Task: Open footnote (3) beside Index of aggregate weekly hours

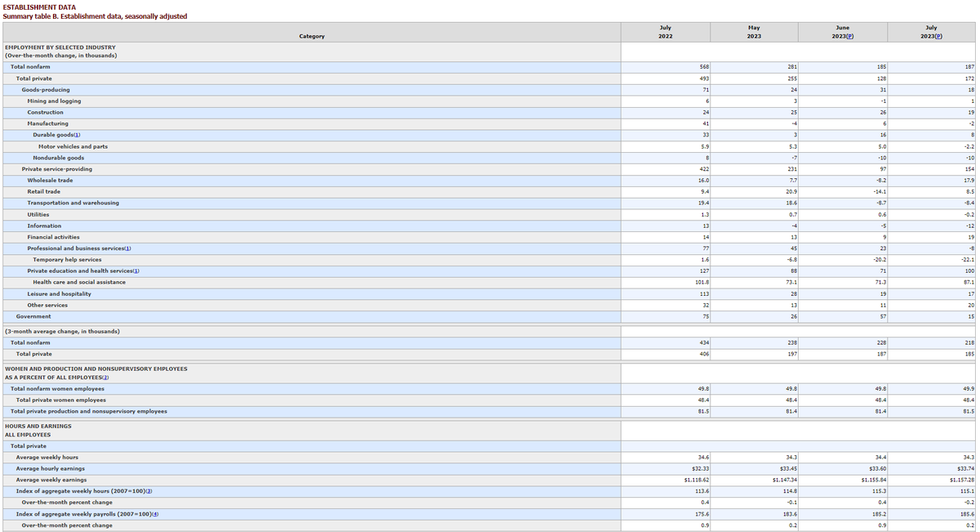Action: tap(149, 490)
